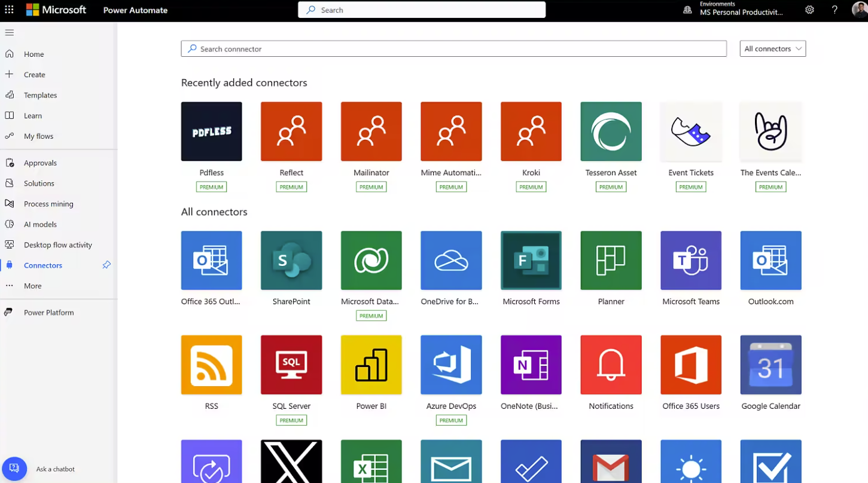Open Approvals from the left navigation
The image size is (868, 483).
click(x=40, y=163)
